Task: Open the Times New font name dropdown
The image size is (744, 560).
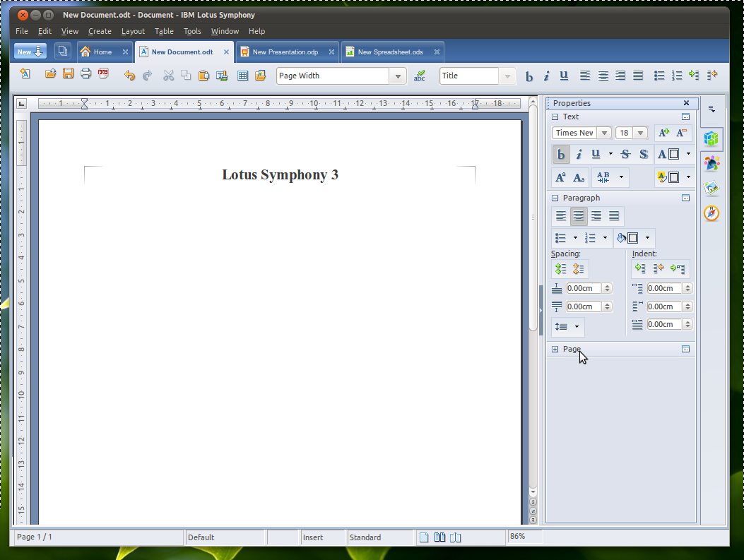Action: pyautogui.click(x=604, y=133)
